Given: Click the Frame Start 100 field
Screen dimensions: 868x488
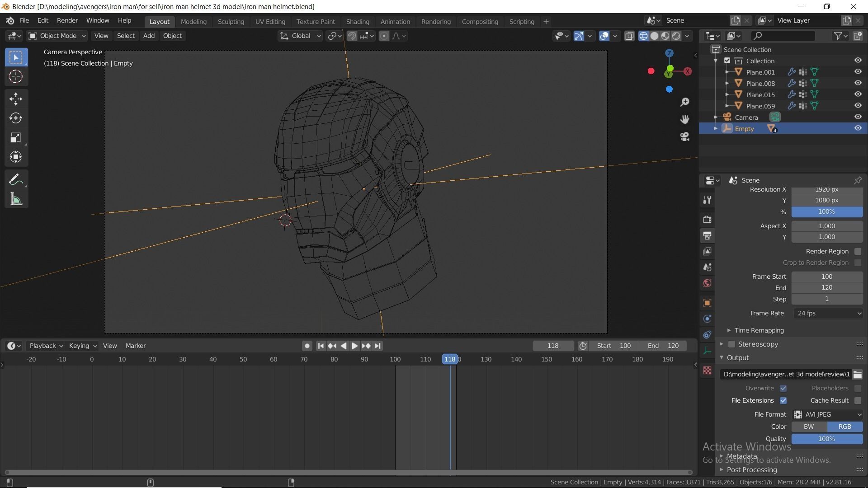Looking at the screenshot, I should [827, 277].
